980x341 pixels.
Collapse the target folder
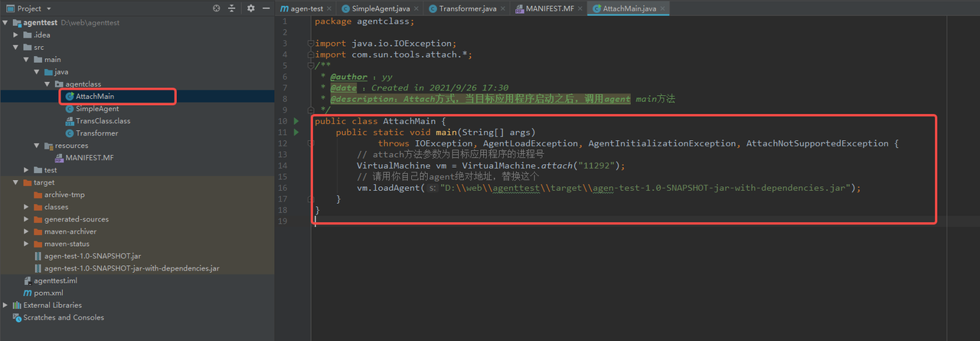pyautogui.click(x=16, y=182)
